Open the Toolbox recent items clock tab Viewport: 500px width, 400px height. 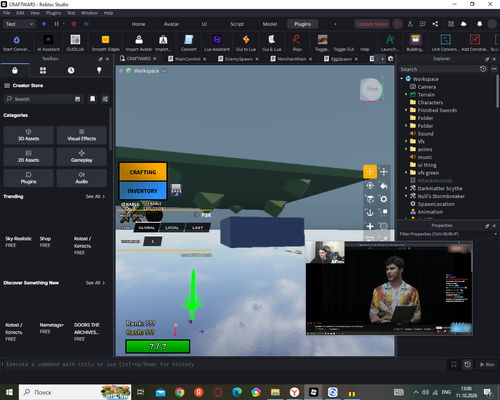pos(71,70)
